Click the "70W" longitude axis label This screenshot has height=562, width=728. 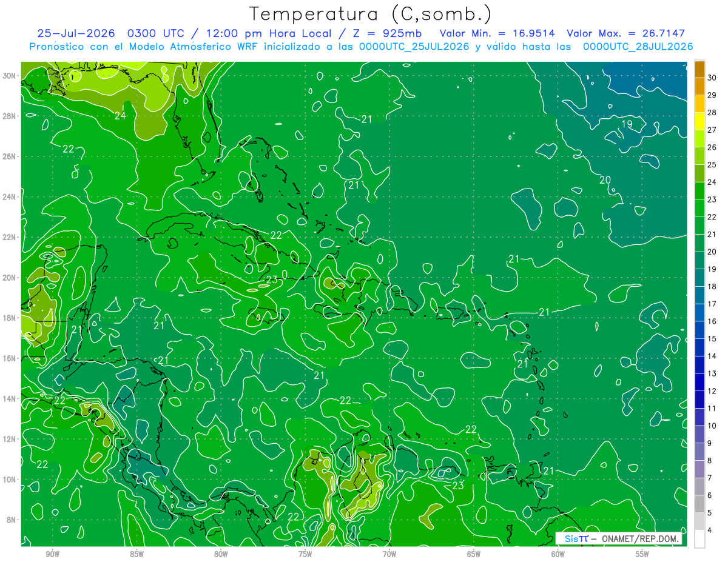pos(389,554)
